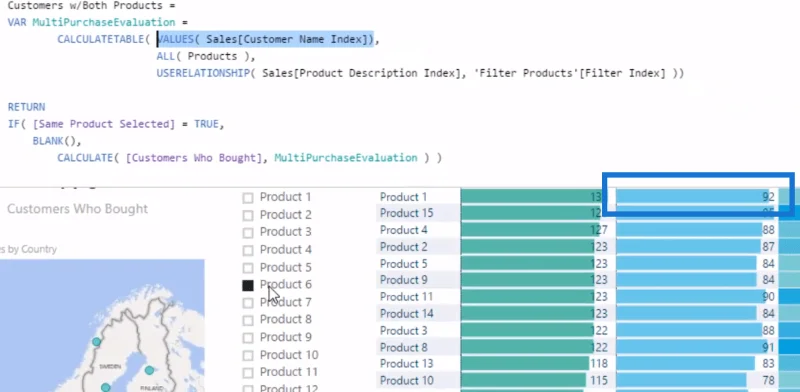Image resolution: width=800 pixels, height=392 pixels.
Task: Click the [Customers Who Bought] reference in the CALCULATE line
Action: (193, 158)
